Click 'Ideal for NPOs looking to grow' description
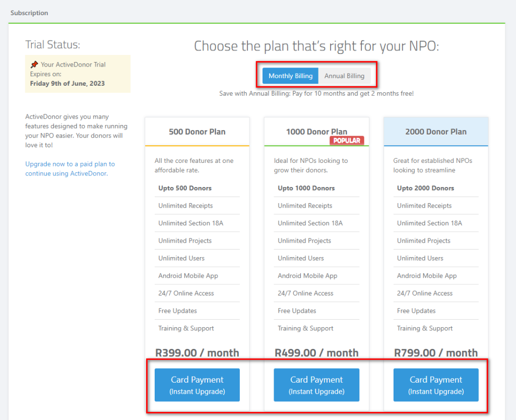This screenshot has width=516, height=420. tap(311, 165)
